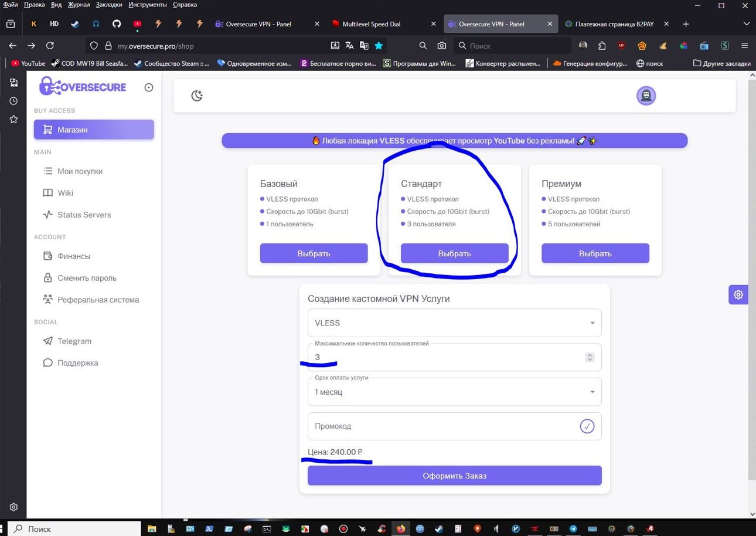Switch to Платежная страница B2PAY tab

pos(617,24)
